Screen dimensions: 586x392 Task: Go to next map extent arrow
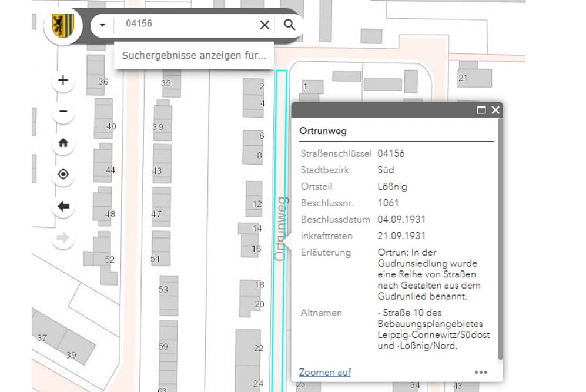(63, 237)
